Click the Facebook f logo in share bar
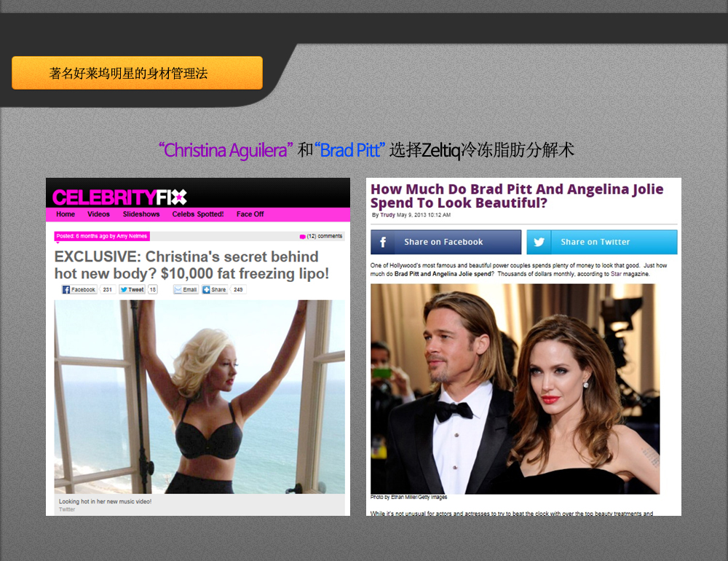 [383, 242]
